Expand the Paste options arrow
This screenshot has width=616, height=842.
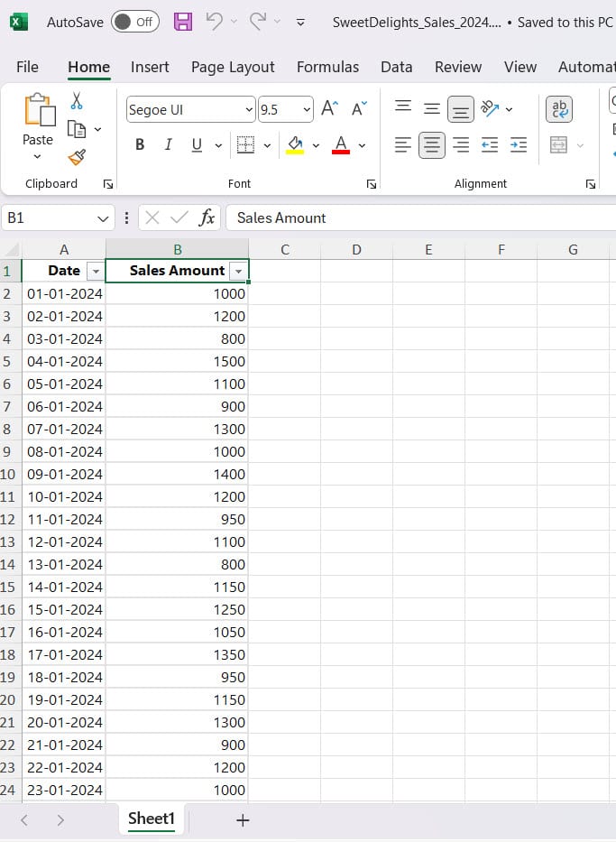(37, 156)
